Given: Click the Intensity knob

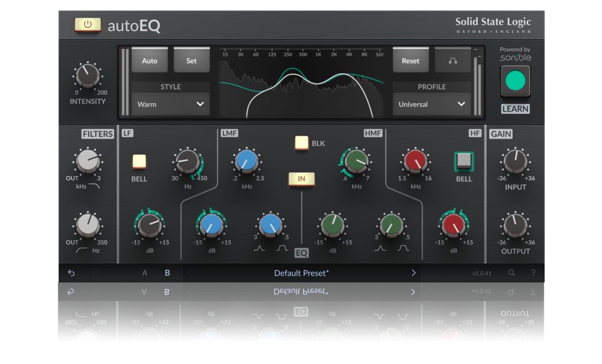Looking at the screenshot, I should pyautogui.click(x=88, y=75).
